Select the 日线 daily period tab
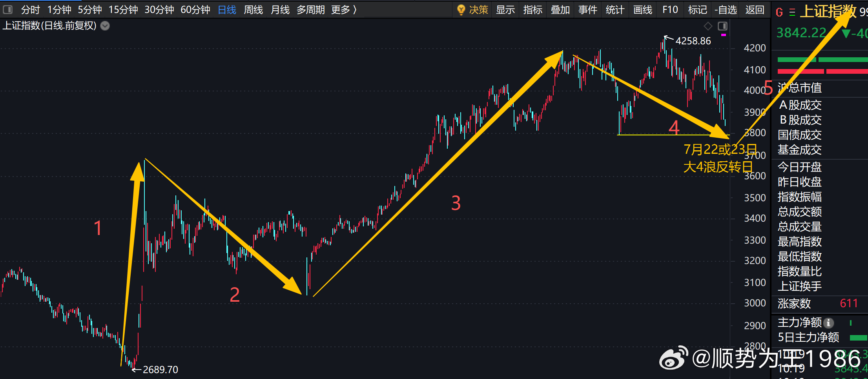 (x=227, y=10)
